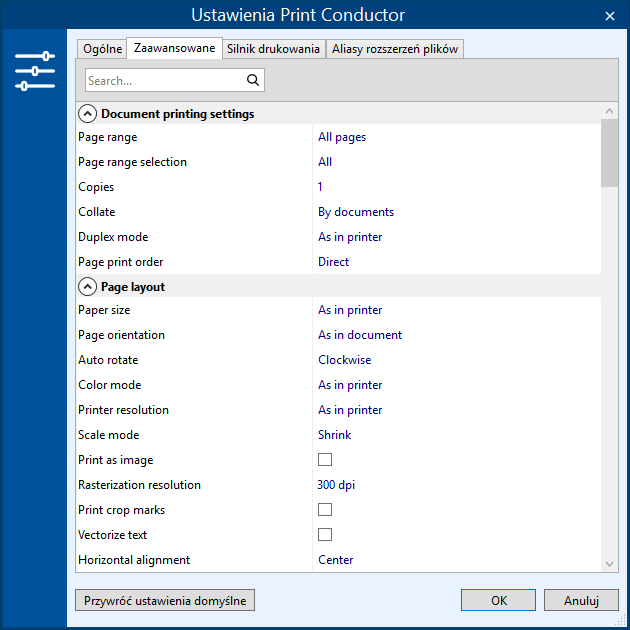The width and height of the screenshot is (630, 630).
Task: Edit the Copies value 1
Action: pos(320,187)
